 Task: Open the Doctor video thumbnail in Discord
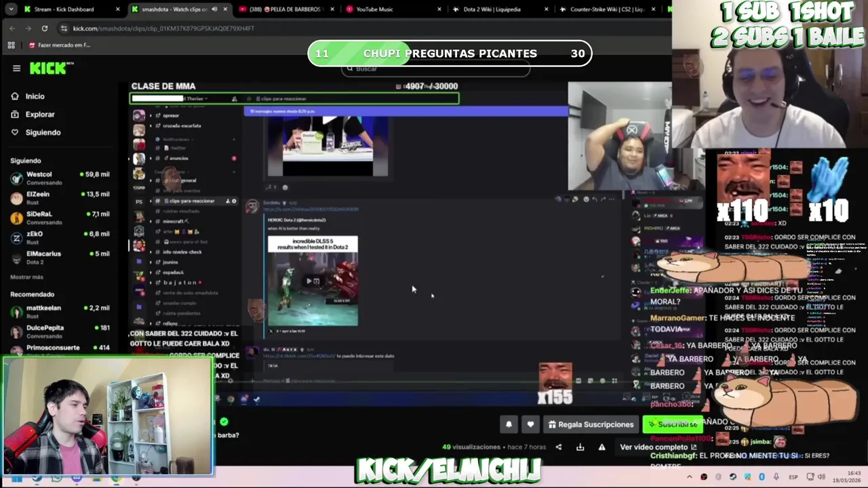(328, 146)
